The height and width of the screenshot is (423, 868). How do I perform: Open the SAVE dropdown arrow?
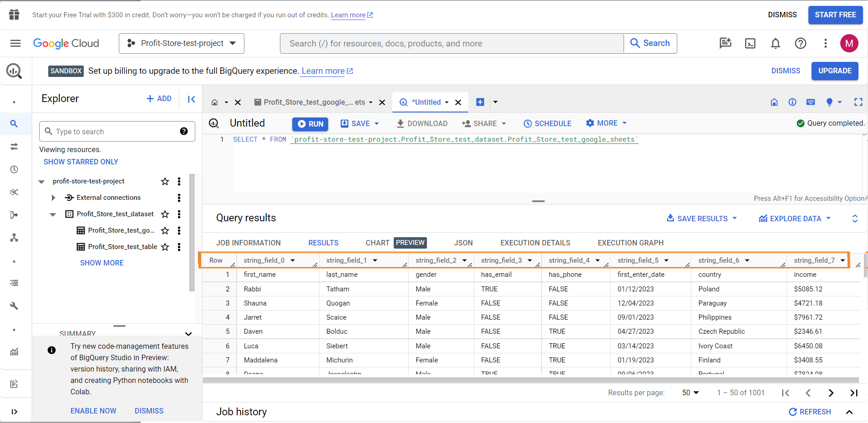[376, 123]
